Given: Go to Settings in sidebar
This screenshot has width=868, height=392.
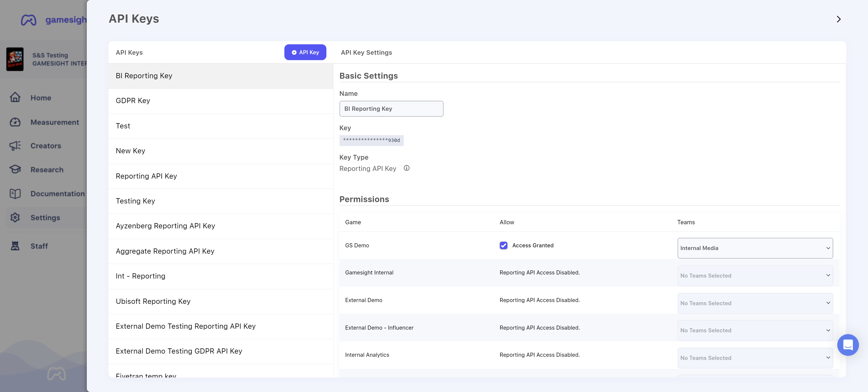Looking at the screenshot, I should (x=45, y=218).
